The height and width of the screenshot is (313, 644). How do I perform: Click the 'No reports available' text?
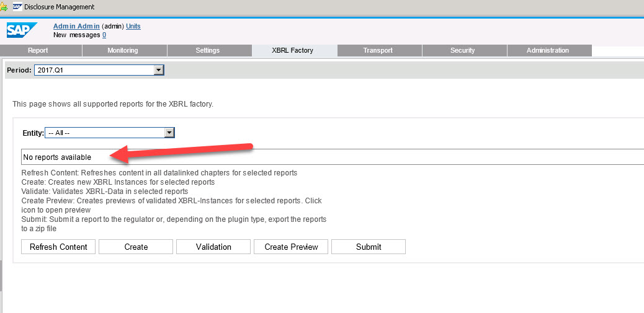(x=57, y=157)
